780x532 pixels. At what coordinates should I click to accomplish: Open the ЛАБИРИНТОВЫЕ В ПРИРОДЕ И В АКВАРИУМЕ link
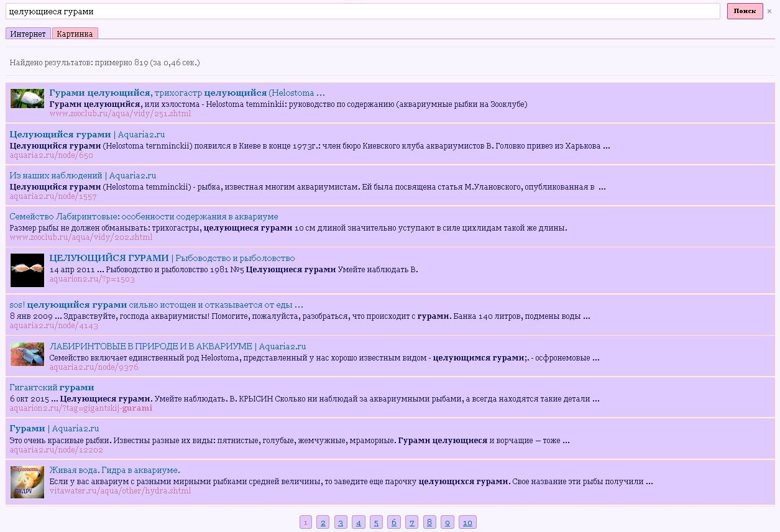point(177,346)
